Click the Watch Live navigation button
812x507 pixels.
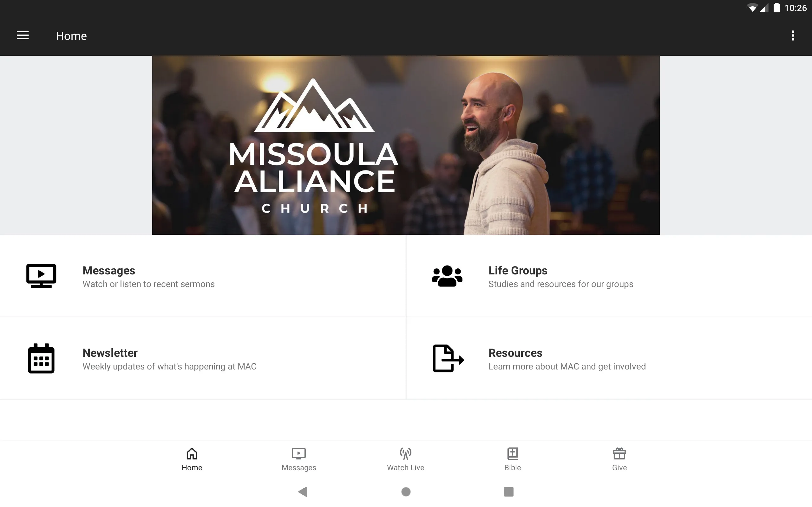405,459
